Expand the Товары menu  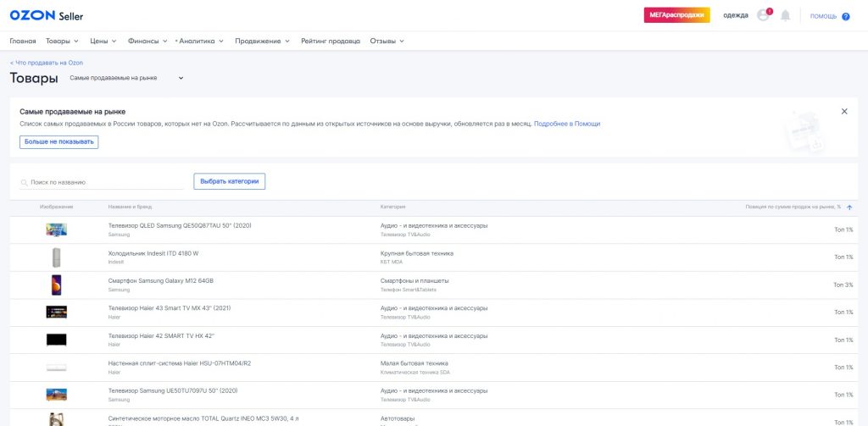(x=62, y=41)
